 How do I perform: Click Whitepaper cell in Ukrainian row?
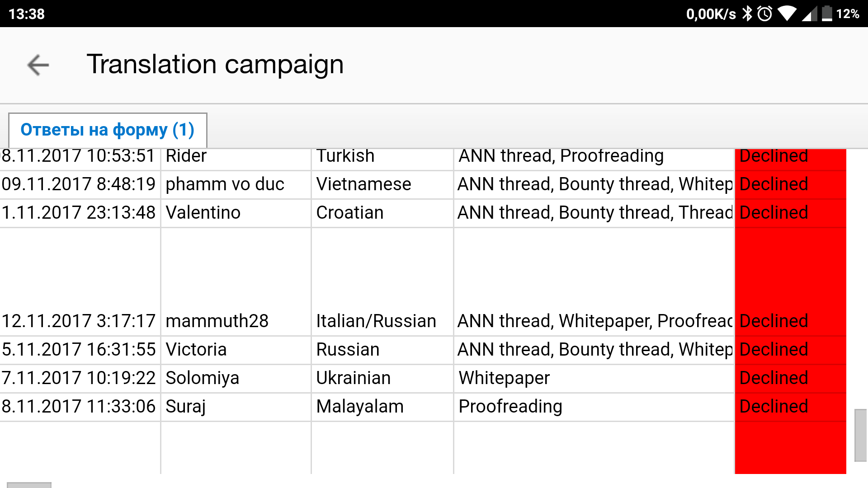pos(594,378)
